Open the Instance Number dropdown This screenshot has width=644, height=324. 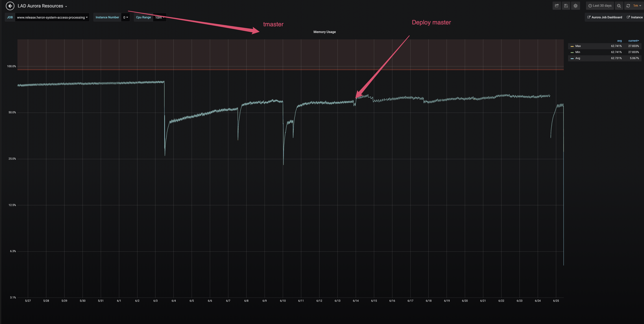[126, 17]
